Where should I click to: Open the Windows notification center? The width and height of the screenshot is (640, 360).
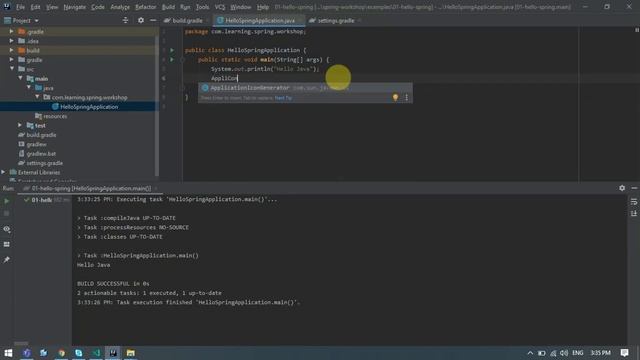click(624, 353)
